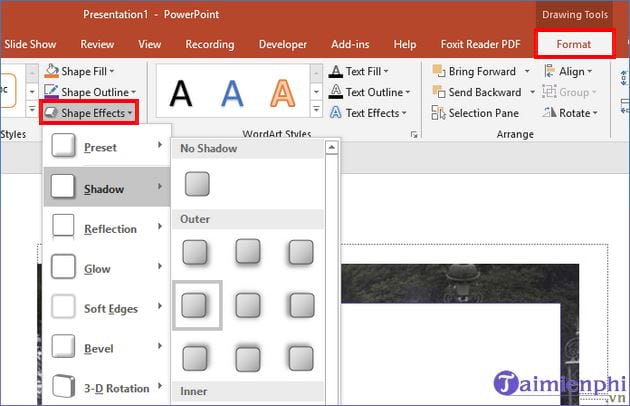This screenshot has width=630, height=406.
Task: Click the Align objects icon
Action: [x=549, y=71]
